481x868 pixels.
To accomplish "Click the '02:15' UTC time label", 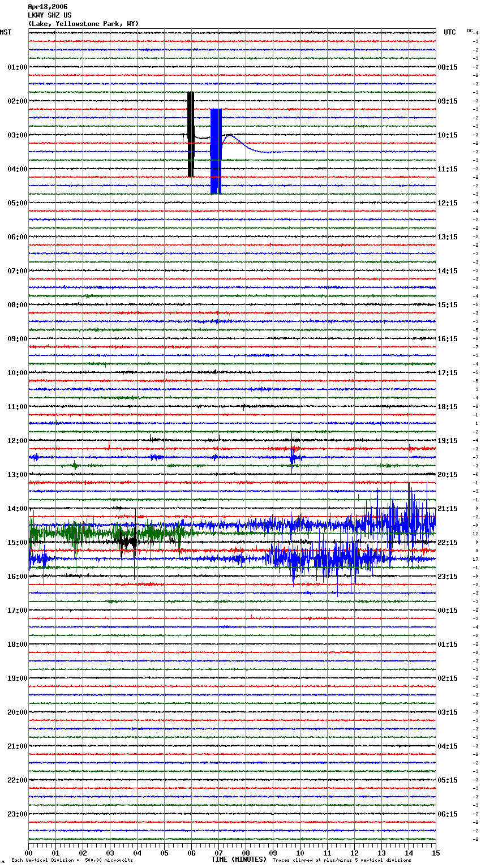I will [x=448, y=678].
